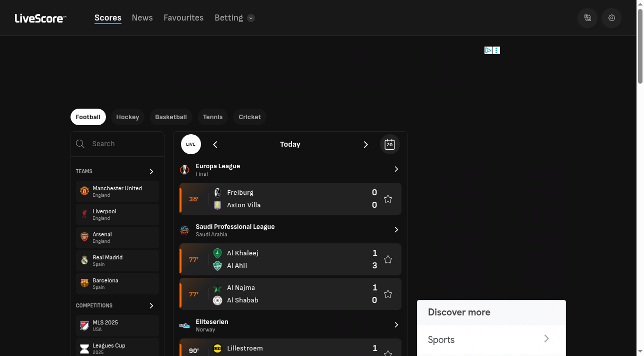Click the Leagues Cup trophy icon

coord(84,348)
